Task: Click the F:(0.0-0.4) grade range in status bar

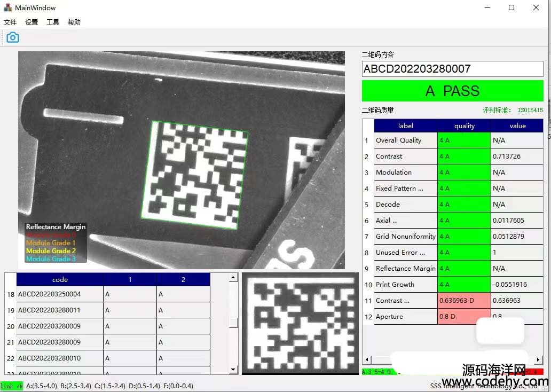Action: [x=178, y=386]
